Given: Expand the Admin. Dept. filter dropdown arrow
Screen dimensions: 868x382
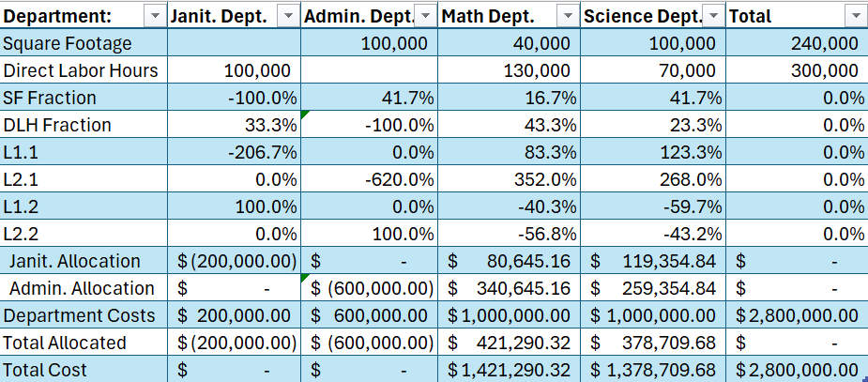Looking at the screenshot, I should pyautogui.click(x=425, y=16).
